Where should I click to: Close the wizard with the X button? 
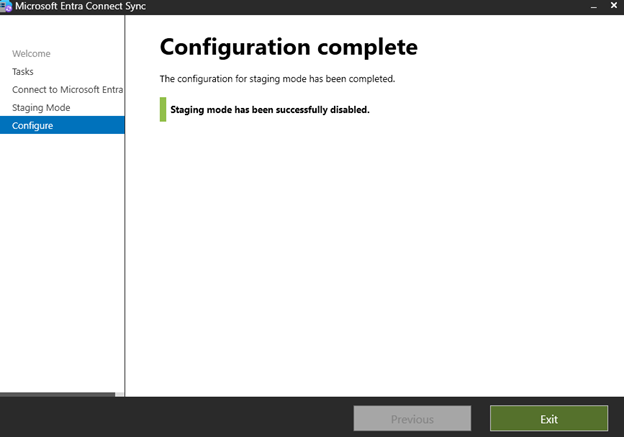coord(613,6)
